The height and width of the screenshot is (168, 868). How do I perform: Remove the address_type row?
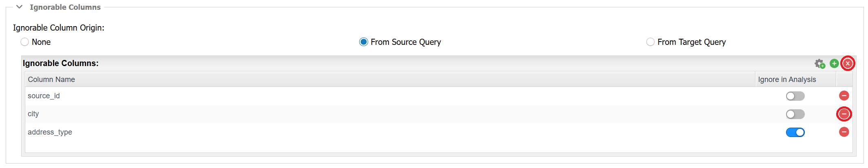[x=844, y=132]
